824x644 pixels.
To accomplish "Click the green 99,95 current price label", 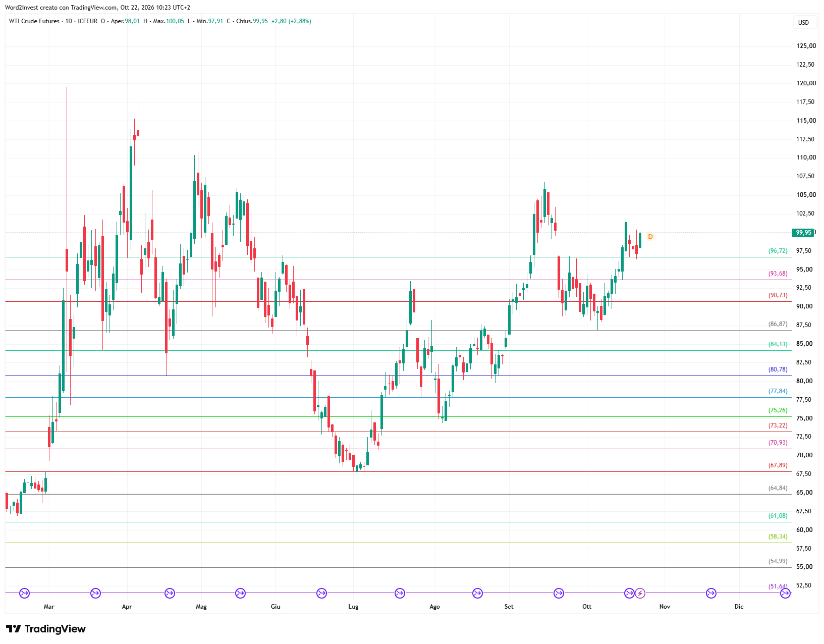I will [803, 233].
